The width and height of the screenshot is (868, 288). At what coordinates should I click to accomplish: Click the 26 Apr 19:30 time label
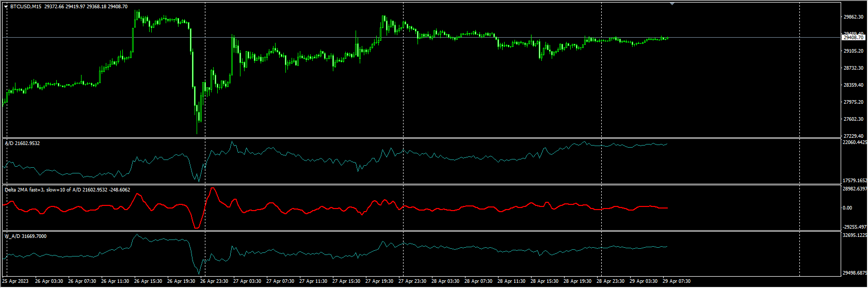[x=181, y=282]
